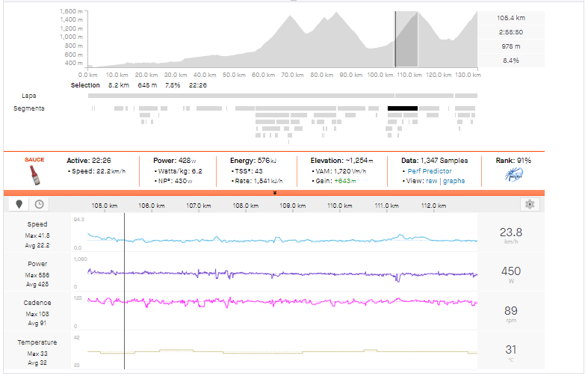The width and height of the screenshot is (588, 376).
Task: Open the Perf Predictor link
Action: click(428, 171)
